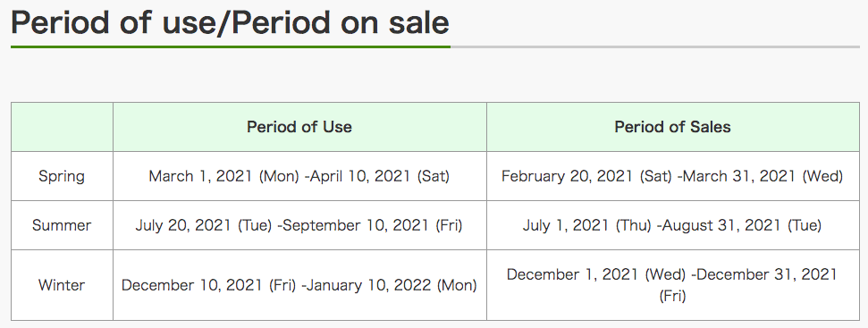Select the "Period of Use" column header
Viewport: 868px width, 328px height.
tap(299, 127)
